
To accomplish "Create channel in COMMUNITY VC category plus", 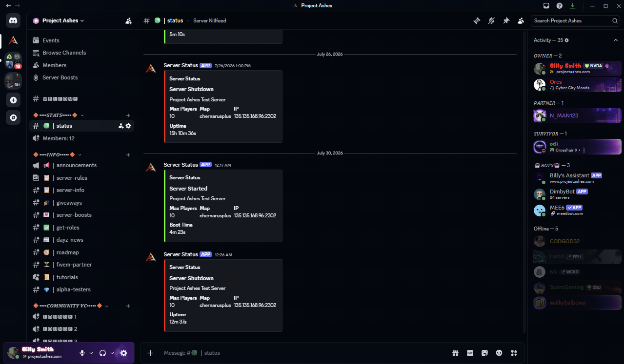I will [128, 306].
